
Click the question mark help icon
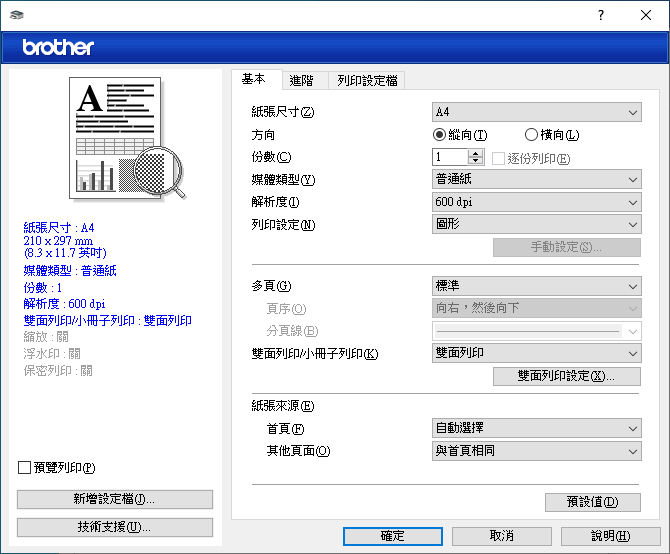[601, 15]
